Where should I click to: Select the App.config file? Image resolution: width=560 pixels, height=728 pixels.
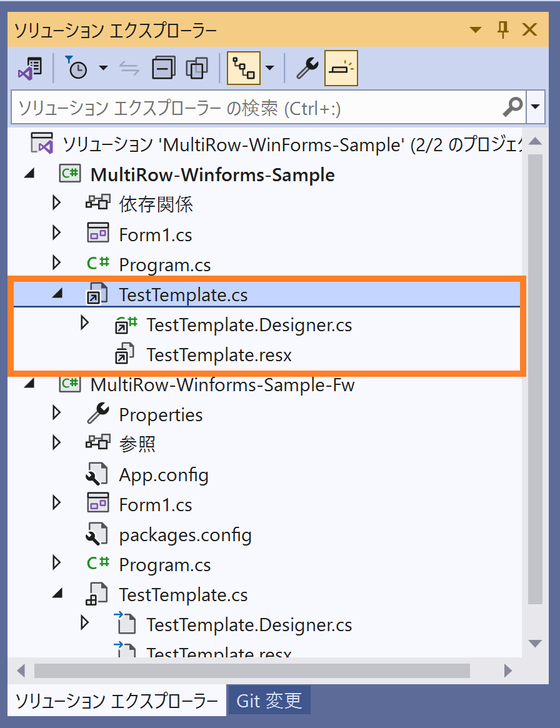coord(164,475)
